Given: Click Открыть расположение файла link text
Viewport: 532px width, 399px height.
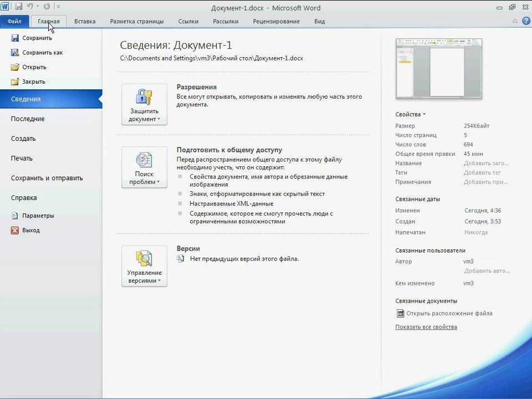Looking at the screenshot, I should [x=449, y=314].
